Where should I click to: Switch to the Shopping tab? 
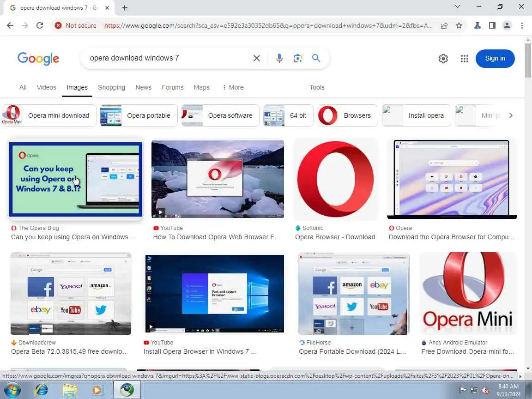(112, 87)
